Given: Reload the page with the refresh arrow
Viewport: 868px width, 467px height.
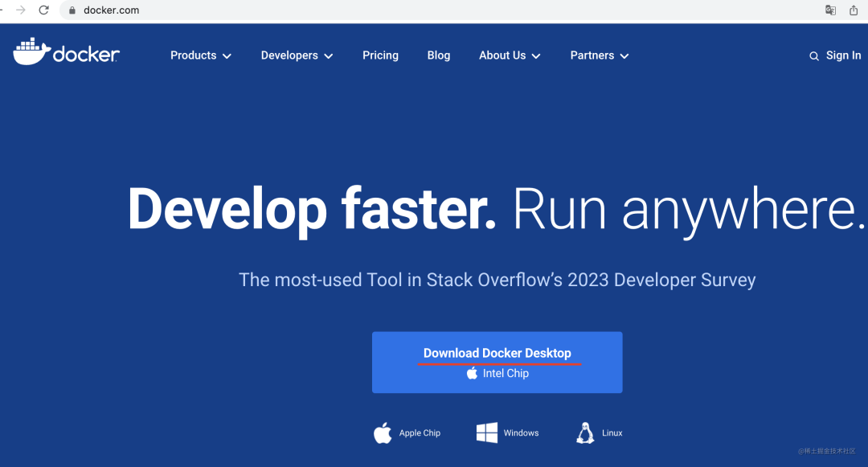Looking at the screenshot, I should click(x=43, y=10).
